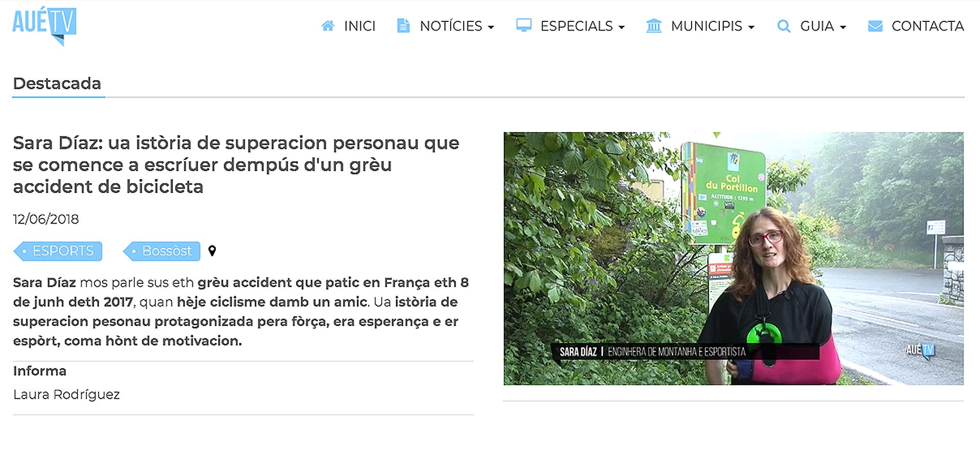
Task: Open the Sara Díaz video thumbnail
Action: 733,258
